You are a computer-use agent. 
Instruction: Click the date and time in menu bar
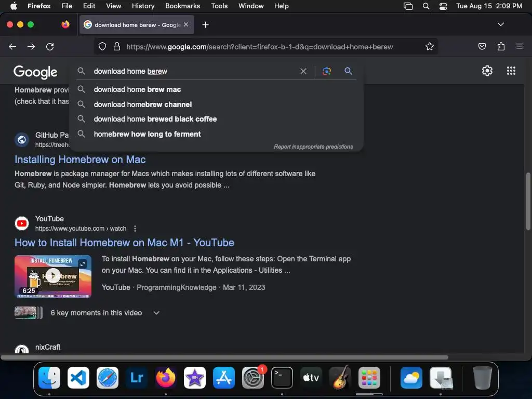click(x=489, y=6)
